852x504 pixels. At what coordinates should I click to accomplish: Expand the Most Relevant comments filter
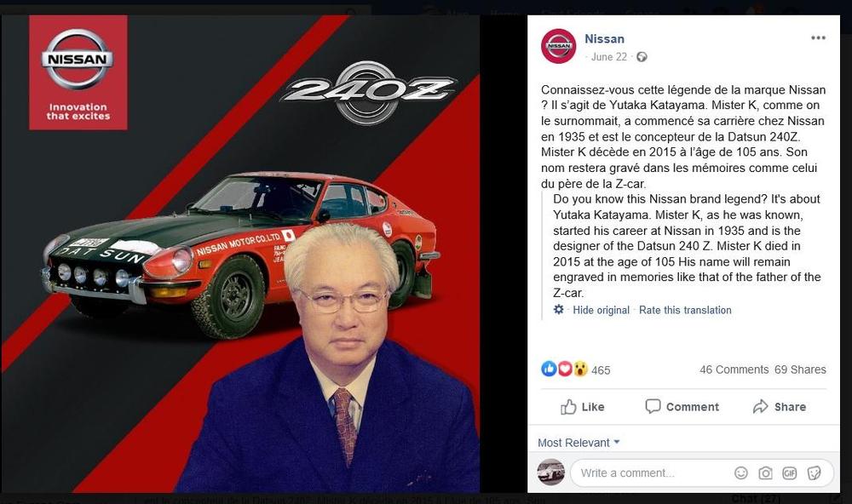[x=579, y=443]
